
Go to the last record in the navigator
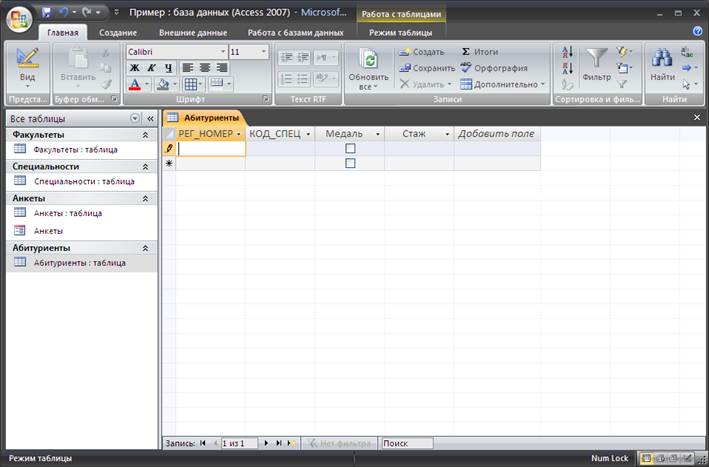coord(279,443)
